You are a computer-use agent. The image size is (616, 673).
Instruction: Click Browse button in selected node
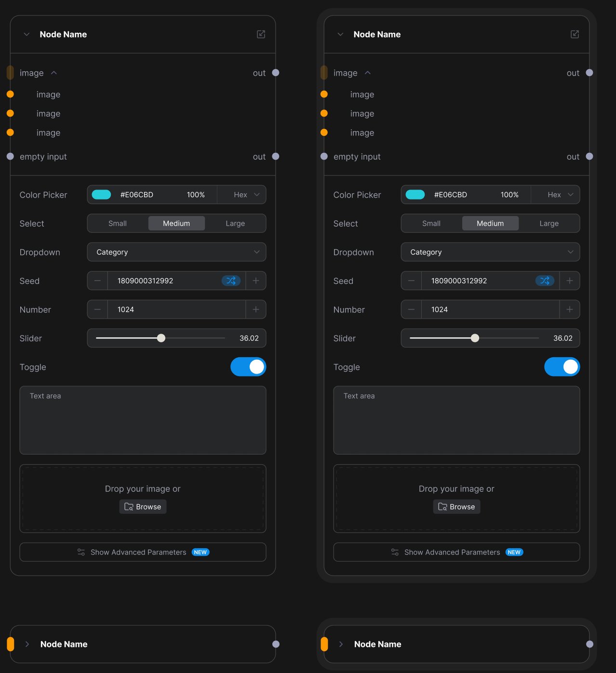point(456,507)
